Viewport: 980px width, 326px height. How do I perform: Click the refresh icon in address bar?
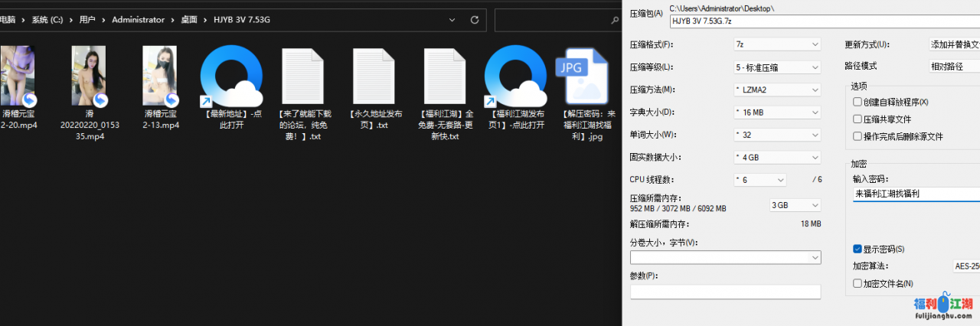475,20
